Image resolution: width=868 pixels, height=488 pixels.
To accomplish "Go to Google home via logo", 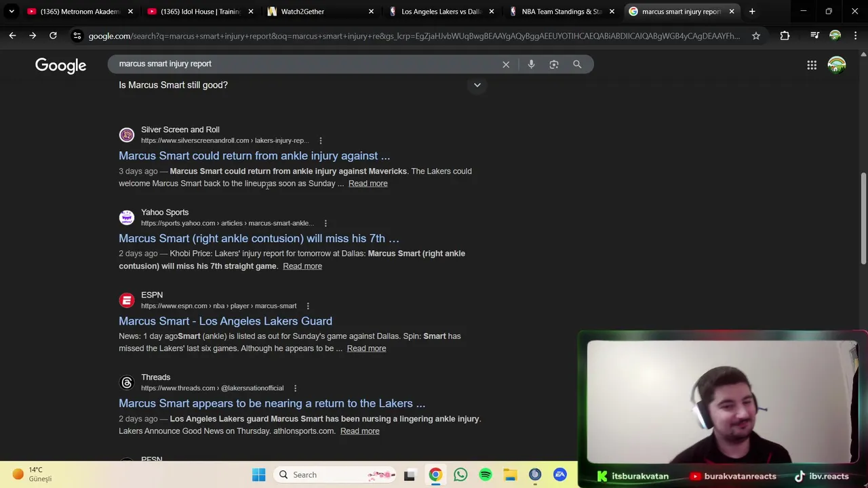I will pyautogui.click(x=60, y=66).
